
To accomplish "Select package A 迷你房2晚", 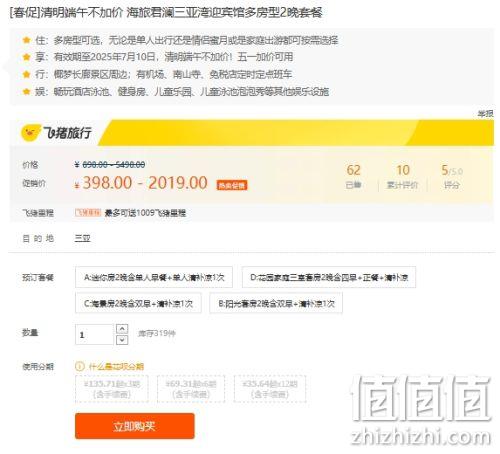I will point(154,277).
